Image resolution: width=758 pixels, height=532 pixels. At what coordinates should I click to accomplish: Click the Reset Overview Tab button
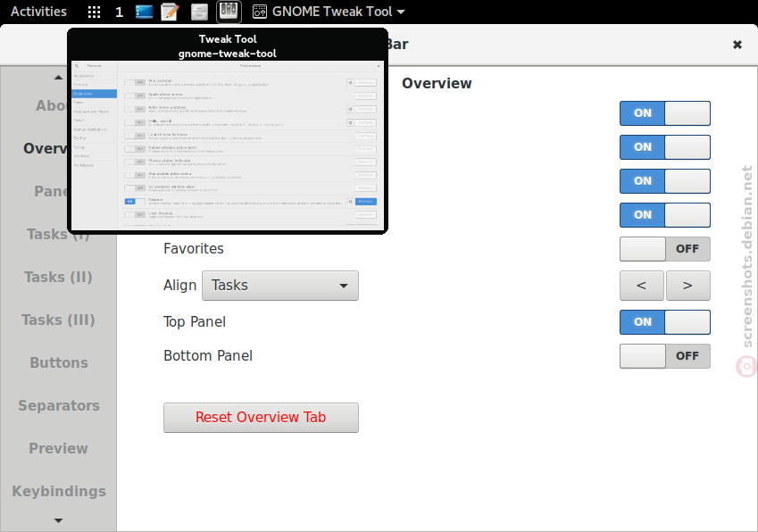[261, 418]
